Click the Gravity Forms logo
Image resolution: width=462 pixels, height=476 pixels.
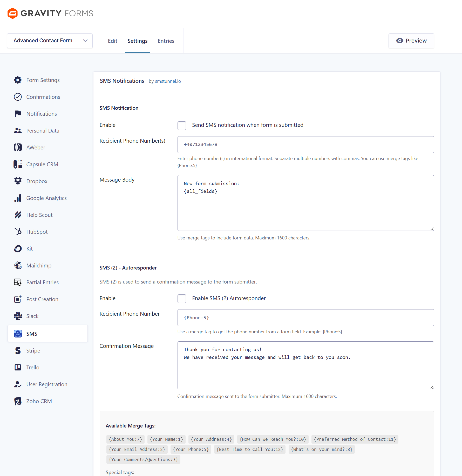click(x=50, y=13)
